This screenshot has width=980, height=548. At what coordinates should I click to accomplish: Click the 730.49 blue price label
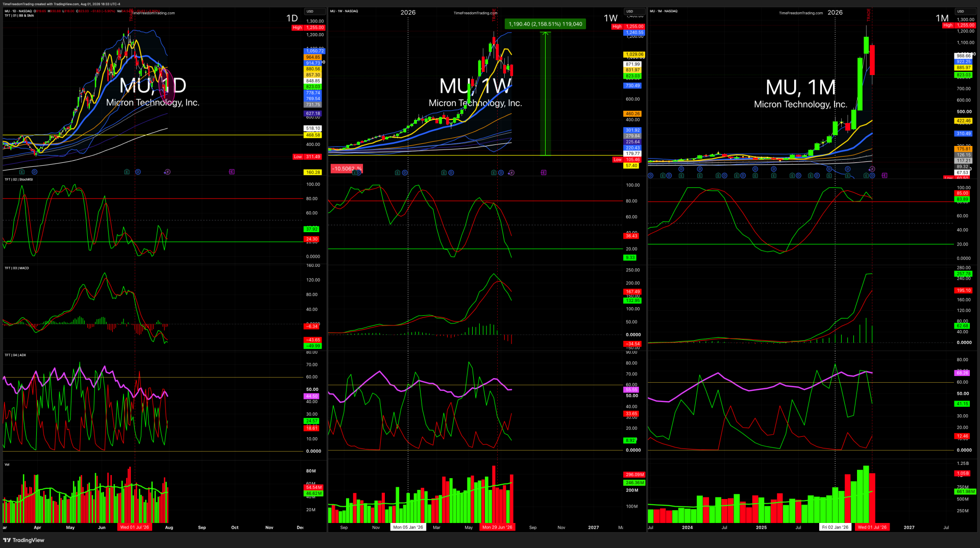(x=633, y=86)
